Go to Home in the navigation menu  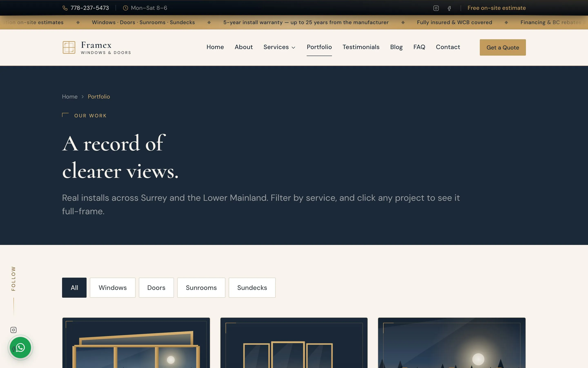pyautogui.click(x=215, y=47)
